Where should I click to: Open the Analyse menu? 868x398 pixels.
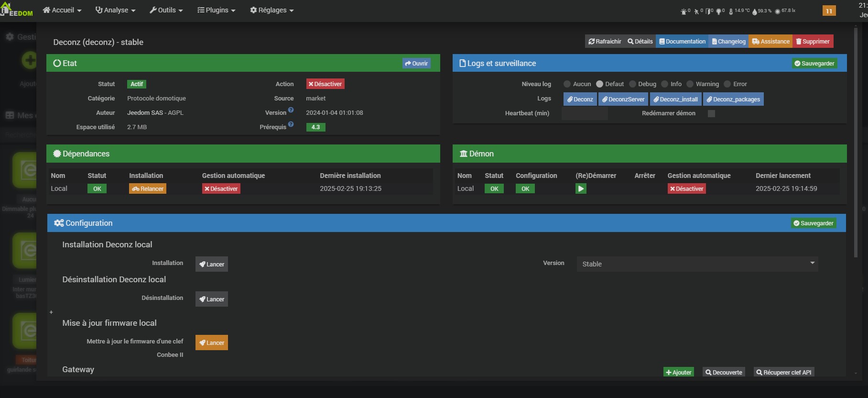coord(115,10)
